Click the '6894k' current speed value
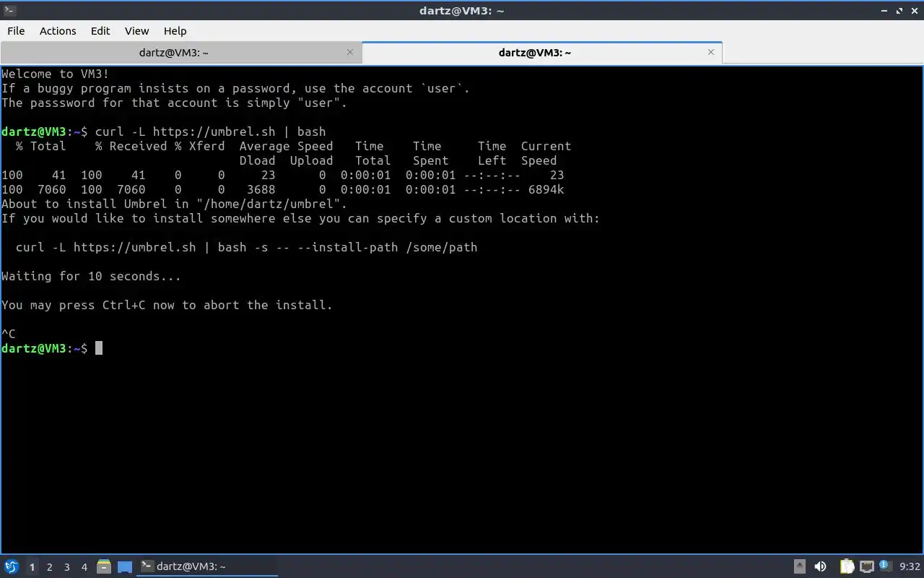Viewport: 924px width, 578px height. [546, 189]
